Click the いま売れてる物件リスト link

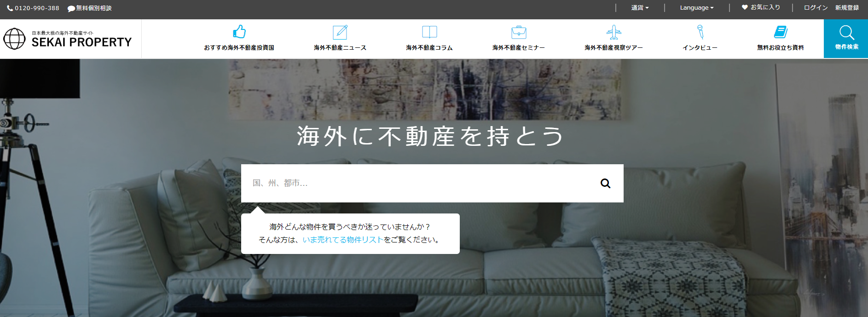click(343, 240)
